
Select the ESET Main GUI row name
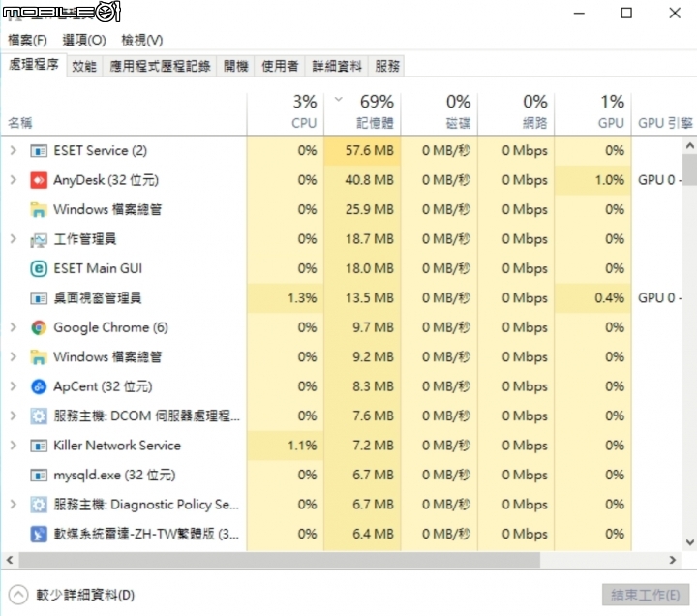tap(98, 268)
